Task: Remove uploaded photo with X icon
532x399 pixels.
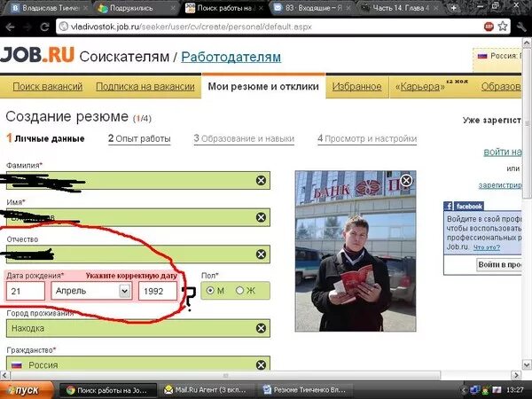Action: 406,180
